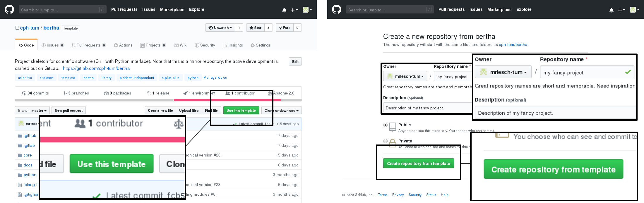Open the plus create menu in right header
This screenshot has width=644, height=203.
621,10
